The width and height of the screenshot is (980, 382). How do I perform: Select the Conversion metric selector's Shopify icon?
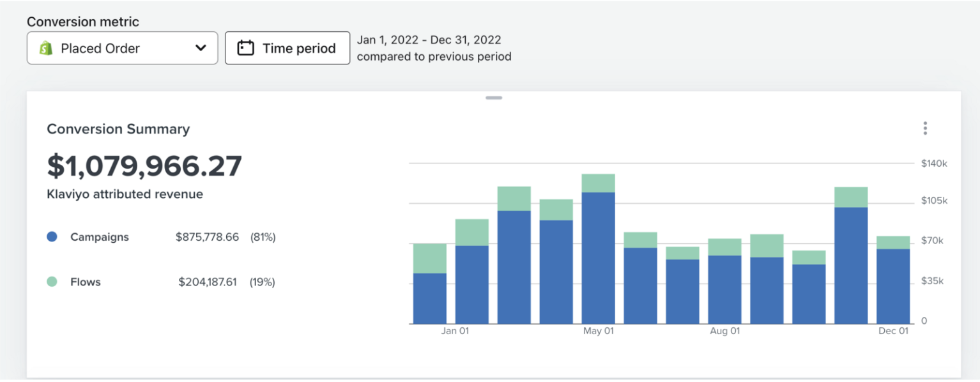(x=46, y=48)
